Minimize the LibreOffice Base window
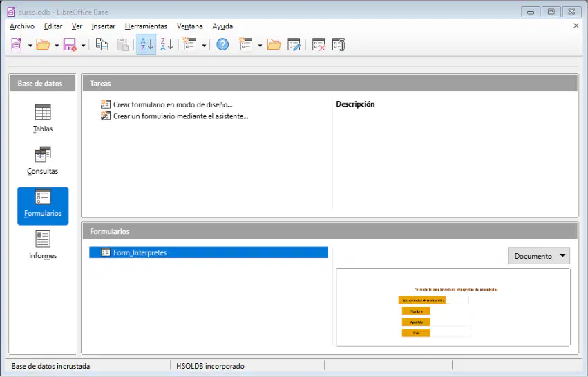Viewport: 588px width, 377px height. tap(530, 12)
